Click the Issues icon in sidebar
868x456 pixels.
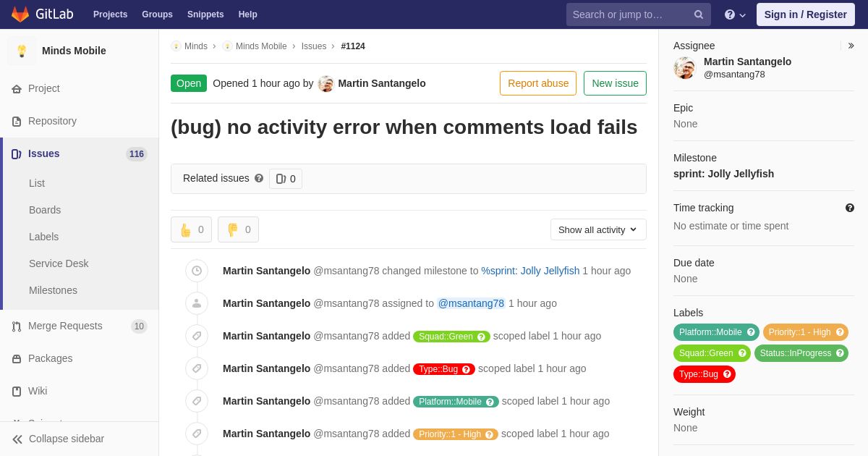pyautogui.click(x=17, y=154)
